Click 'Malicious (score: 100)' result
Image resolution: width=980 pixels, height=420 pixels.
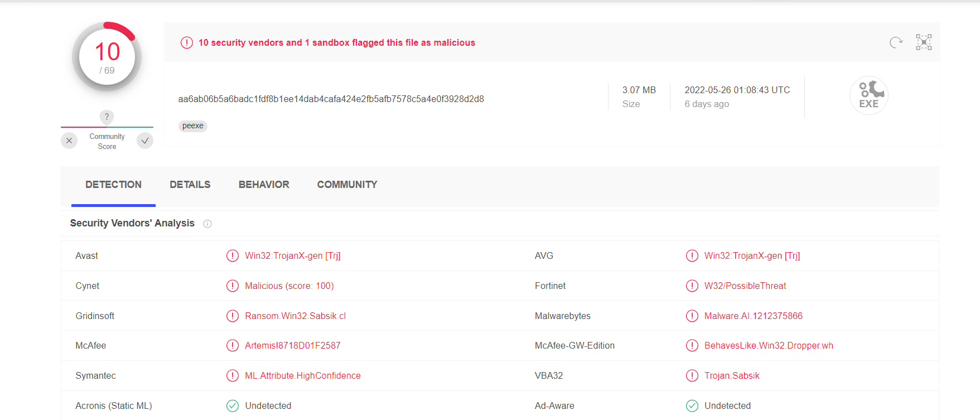tap(289, 286)
